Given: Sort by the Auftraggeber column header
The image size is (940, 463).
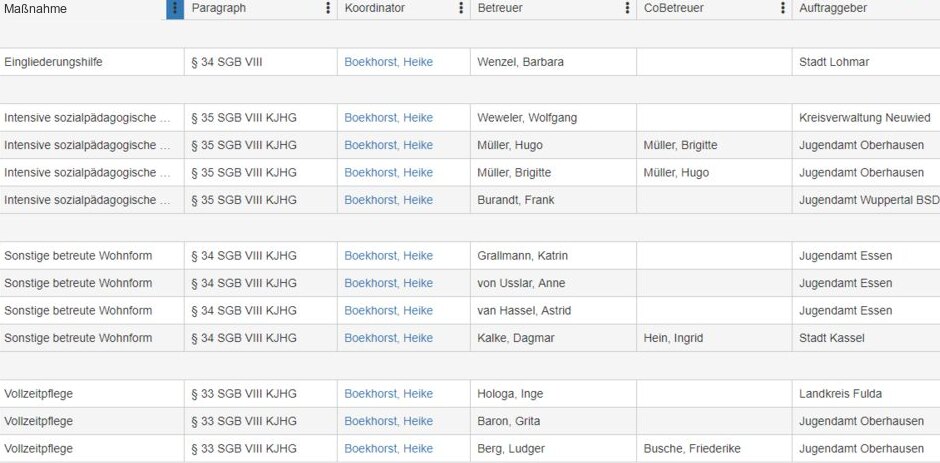Looking at the screenshot, I should click(833, 8).
